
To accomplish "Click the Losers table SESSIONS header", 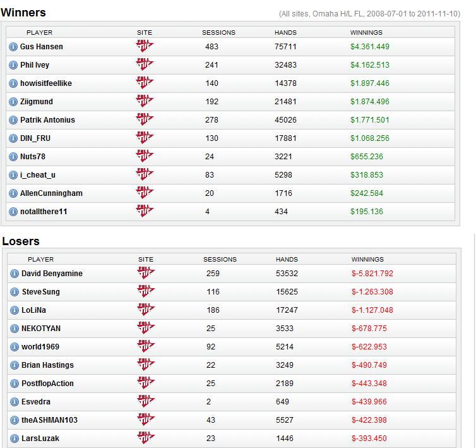I will click(x=220, y=259).
